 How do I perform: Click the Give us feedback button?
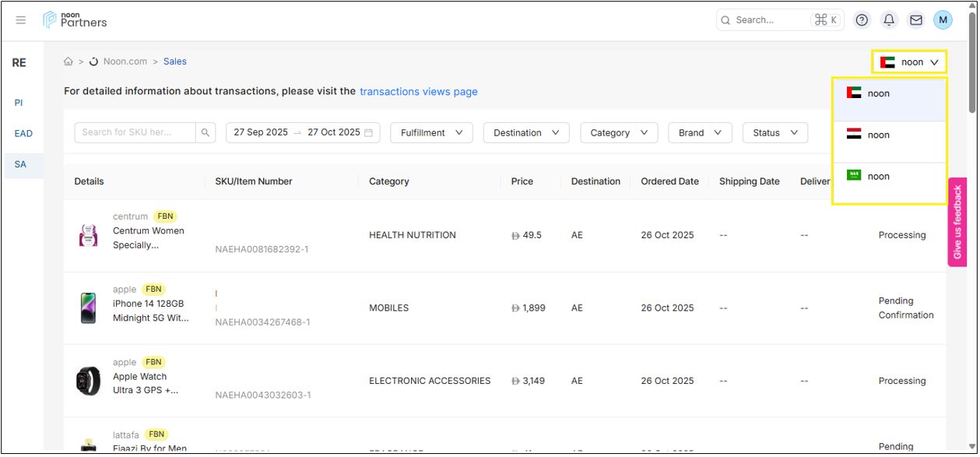click(957, 222)
